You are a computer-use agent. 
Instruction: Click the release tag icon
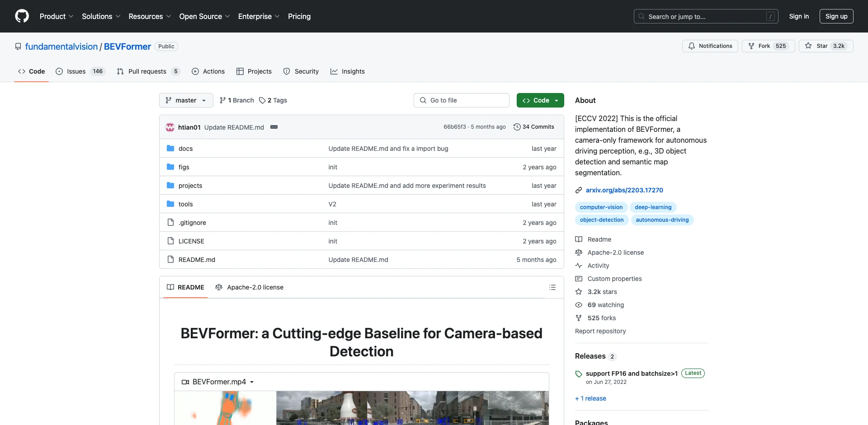579,374
